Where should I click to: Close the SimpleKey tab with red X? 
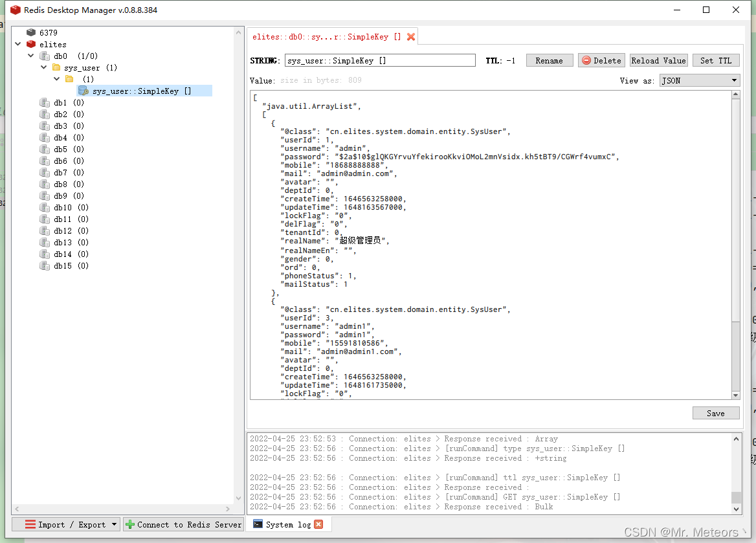[x=411, y=37]
